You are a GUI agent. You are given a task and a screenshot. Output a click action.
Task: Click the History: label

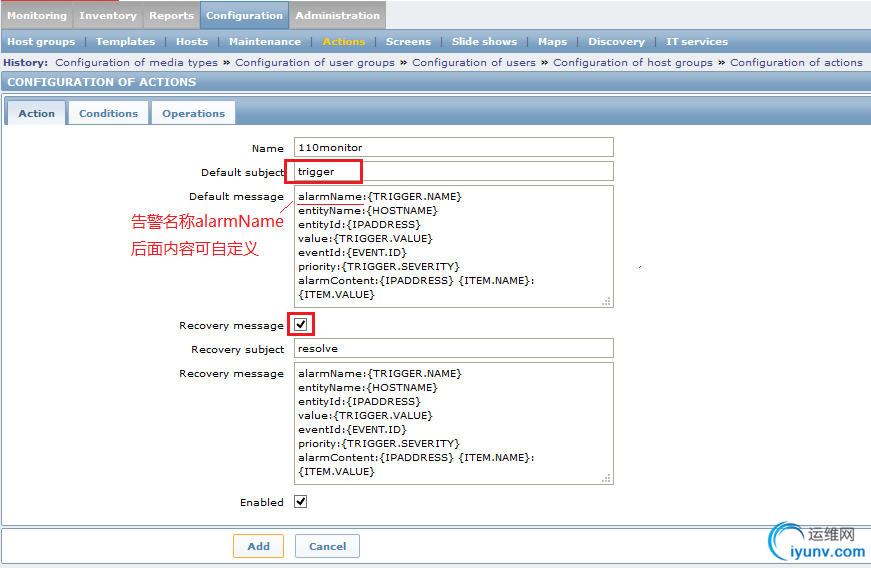[26, 63]
